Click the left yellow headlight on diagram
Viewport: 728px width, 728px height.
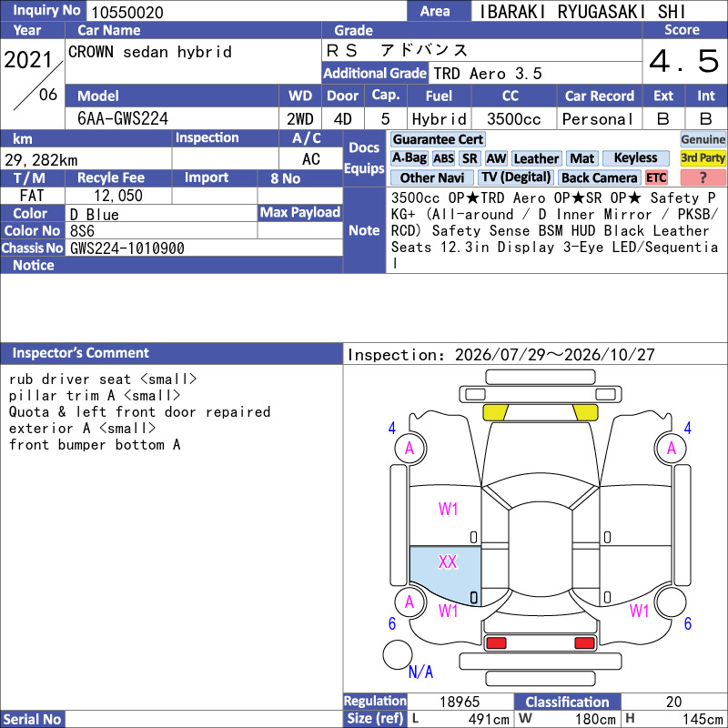point(495,412)
